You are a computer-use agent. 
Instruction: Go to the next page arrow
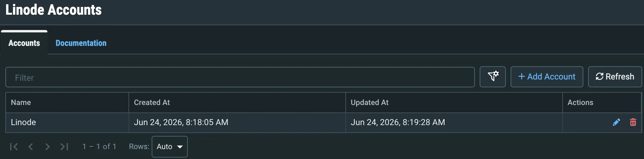tap(47, 146)
